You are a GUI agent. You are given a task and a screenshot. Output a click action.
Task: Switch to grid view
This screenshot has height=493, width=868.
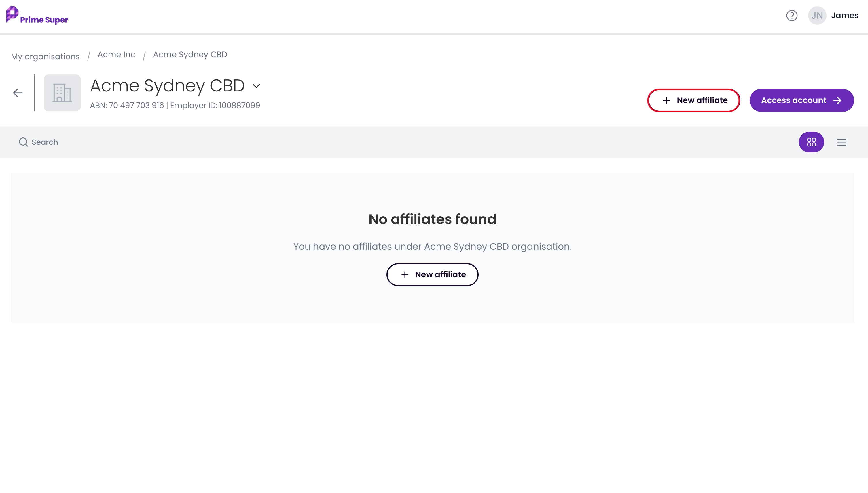(811, 142)
